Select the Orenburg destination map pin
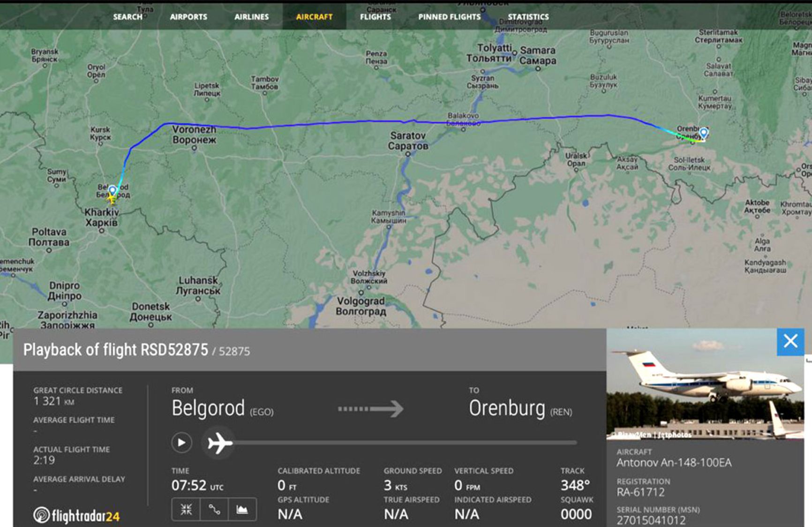Screen dimensions: 812x527 (703, 133)
